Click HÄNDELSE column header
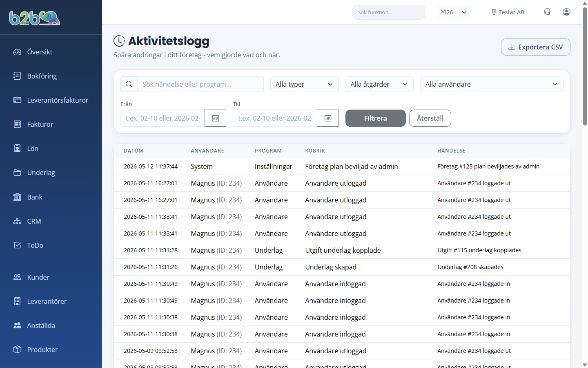 451,151
